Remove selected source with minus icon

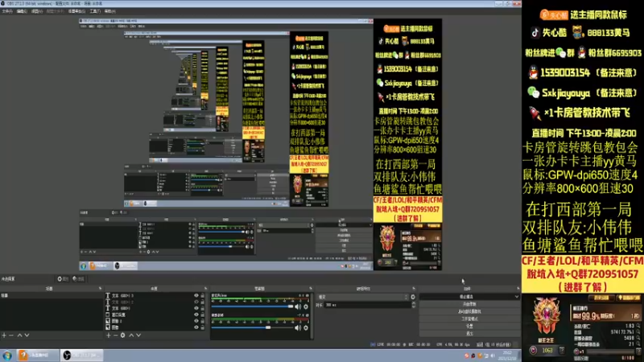115,335
